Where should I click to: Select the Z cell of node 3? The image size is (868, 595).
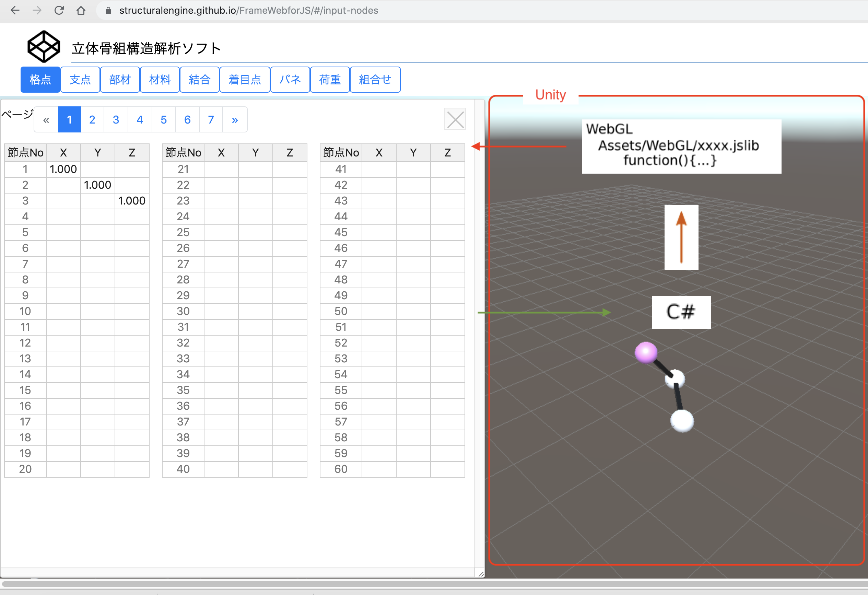click(132, 201)
